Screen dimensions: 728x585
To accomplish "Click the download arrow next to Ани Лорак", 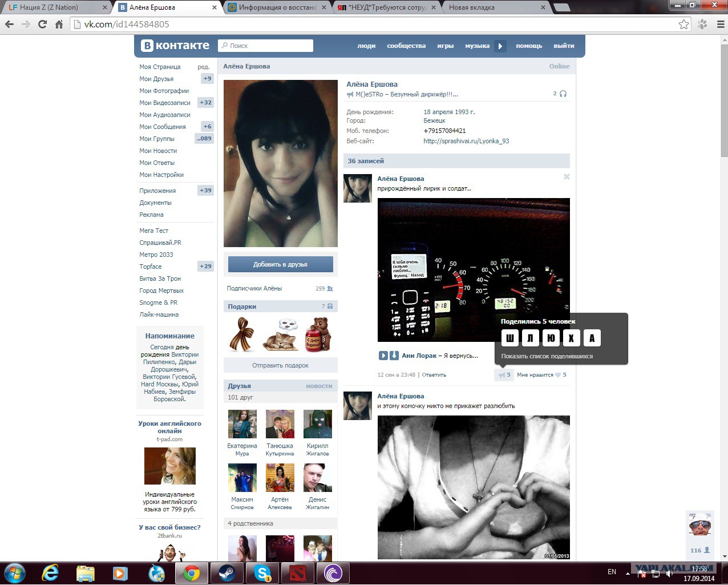I will (x=394, y=356).
